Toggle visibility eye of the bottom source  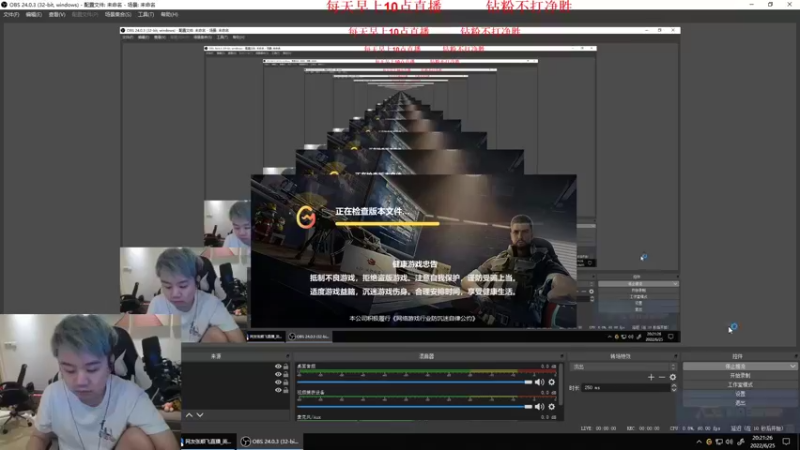click(278, 390)
